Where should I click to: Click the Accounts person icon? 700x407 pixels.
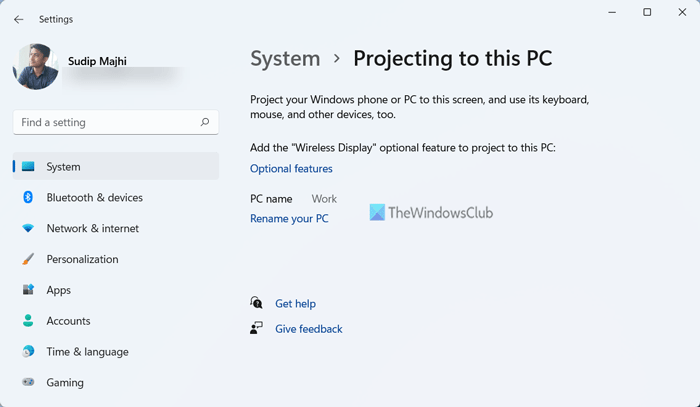coord(28,321)
